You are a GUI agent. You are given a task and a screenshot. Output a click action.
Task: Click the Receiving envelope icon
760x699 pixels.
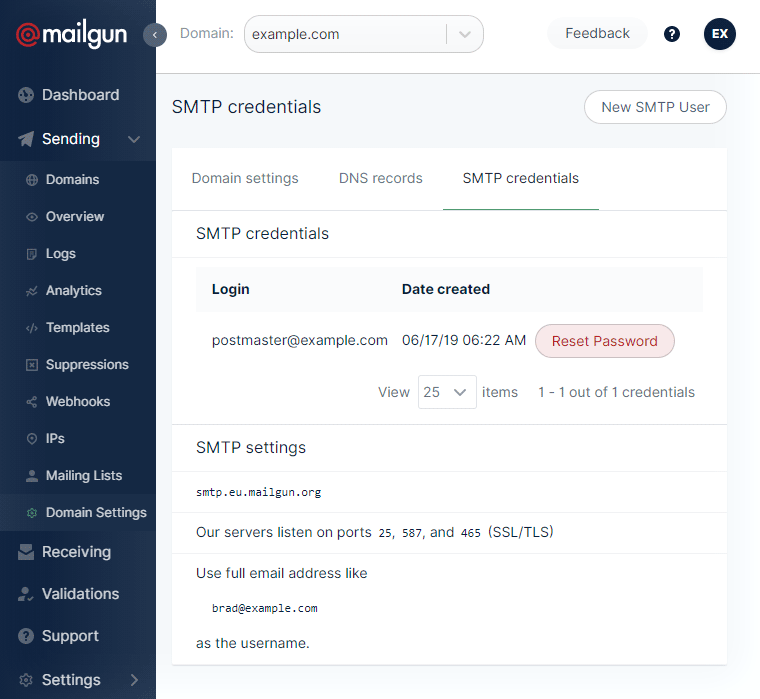point(26,552)
